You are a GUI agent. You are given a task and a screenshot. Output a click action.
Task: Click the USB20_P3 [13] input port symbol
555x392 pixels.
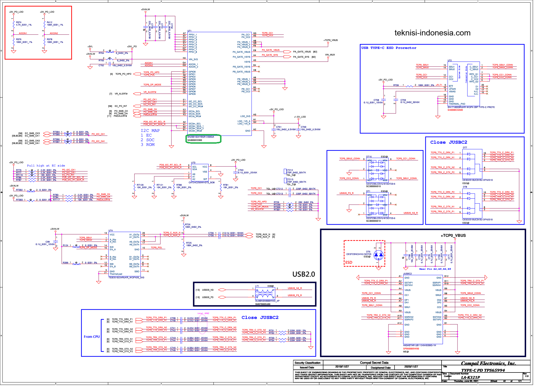pyautogui.click(x=222, y=297)
